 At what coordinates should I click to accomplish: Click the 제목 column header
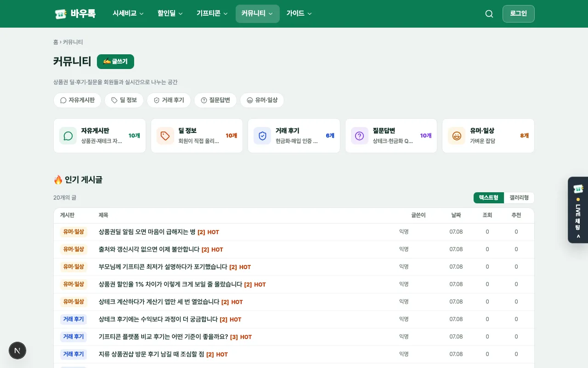tap(103, 215)
